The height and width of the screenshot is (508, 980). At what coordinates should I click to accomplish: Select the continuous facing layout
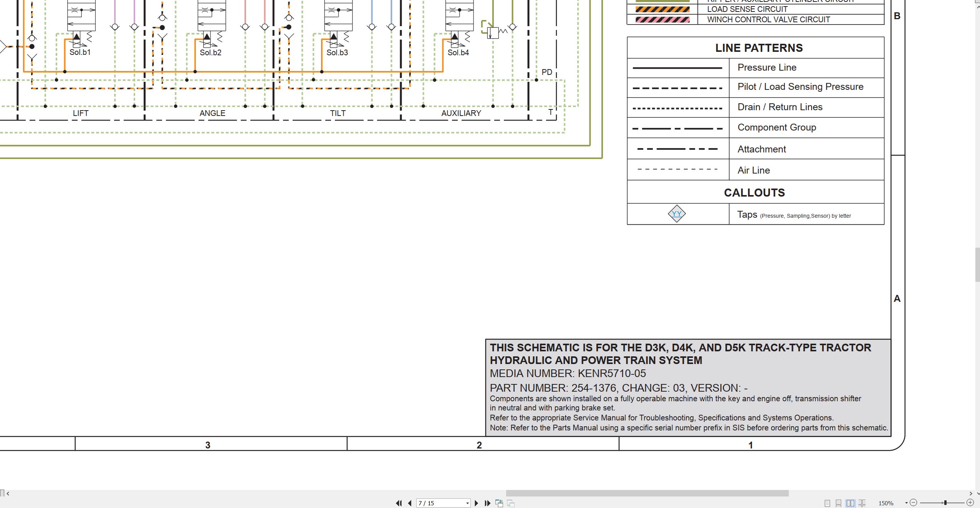[862, 503]
